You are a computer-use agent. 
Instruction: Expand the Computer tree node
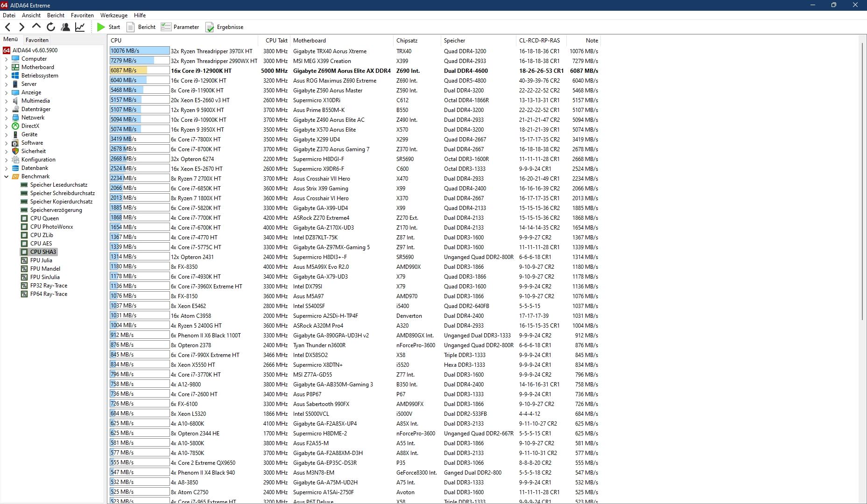click(6, 59)
